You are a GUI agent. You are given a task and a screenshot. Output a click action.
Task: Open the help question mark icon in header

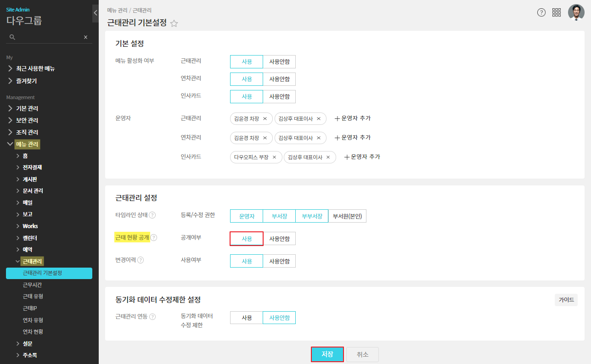[541, 12]
